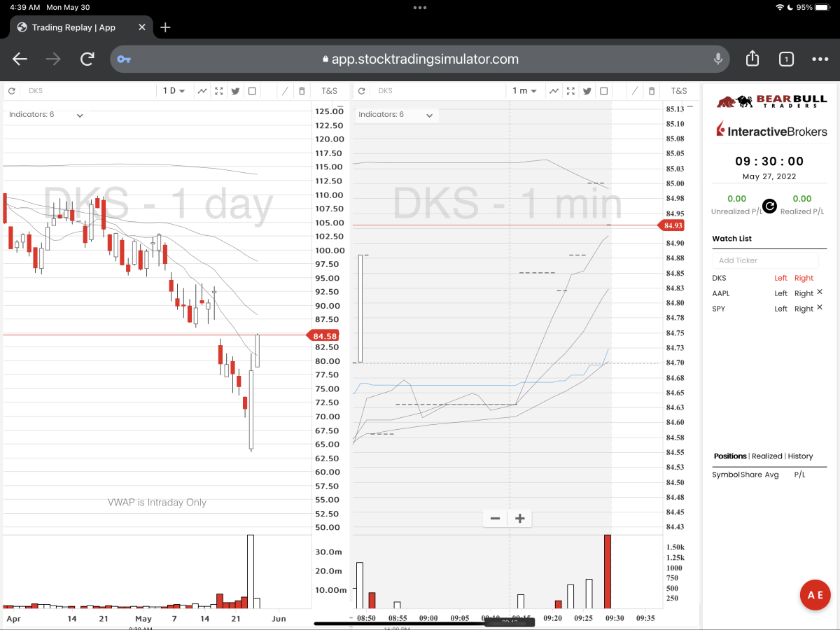Delete drawings with trash icon on 1 min chart
840x630 pixels.
[652, 91]
